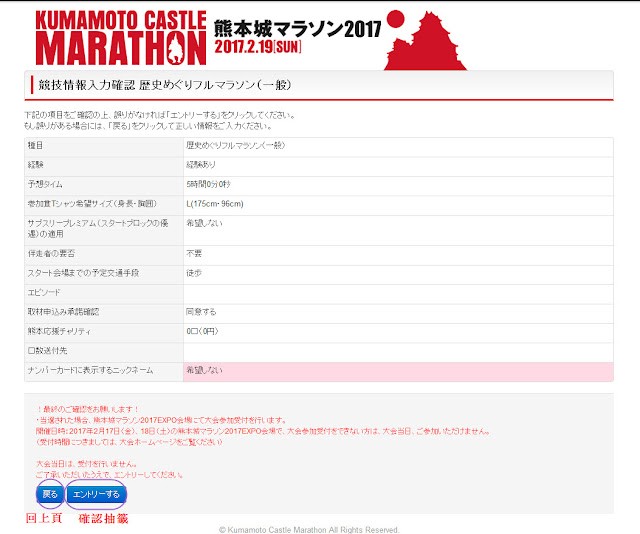Click the 熊本応援チャリティ label

tap(59, 331)
